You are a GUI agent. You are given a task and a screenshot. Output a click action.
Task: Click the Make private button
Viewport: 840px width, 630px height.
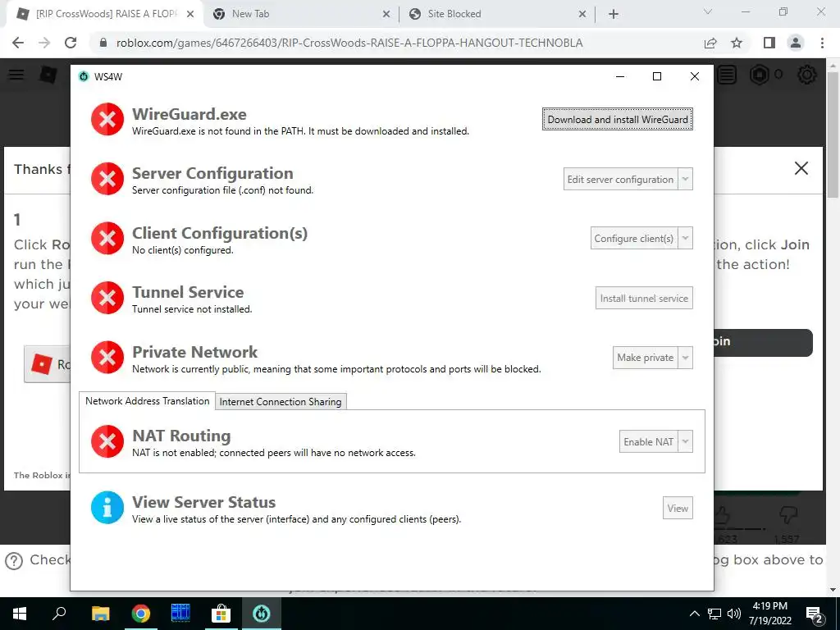click(x=645, y=358)
